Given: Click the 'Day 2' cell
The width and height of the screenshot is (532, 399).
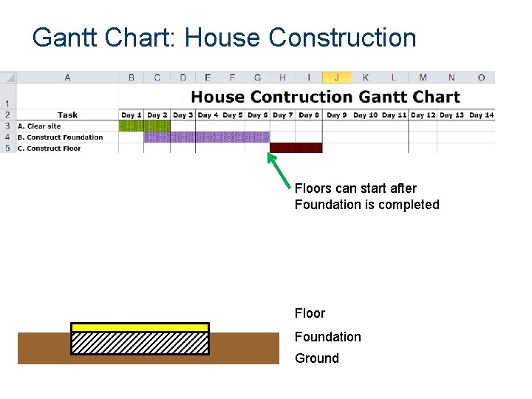Looking at the screenshot, I should (x=157, y=115).
